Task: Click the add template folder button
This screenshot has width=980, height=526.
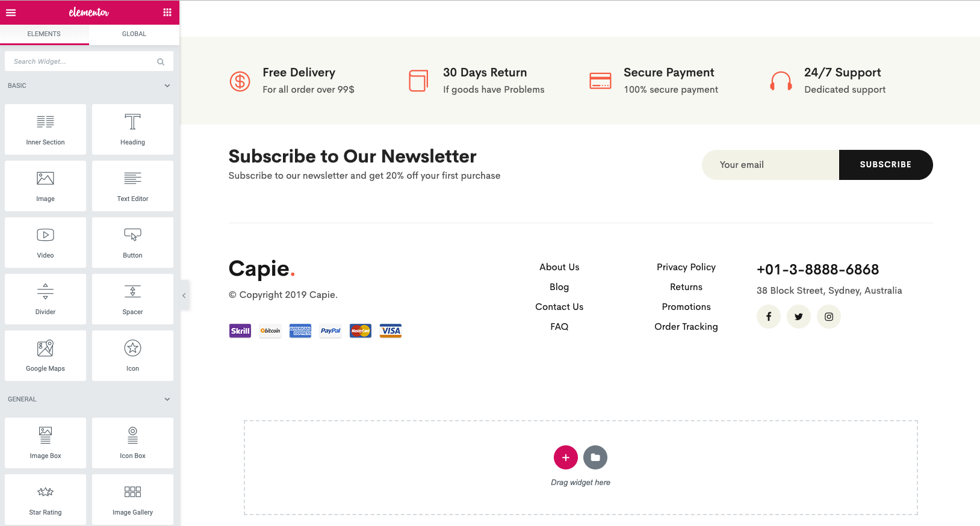Action: click(595, 457)
